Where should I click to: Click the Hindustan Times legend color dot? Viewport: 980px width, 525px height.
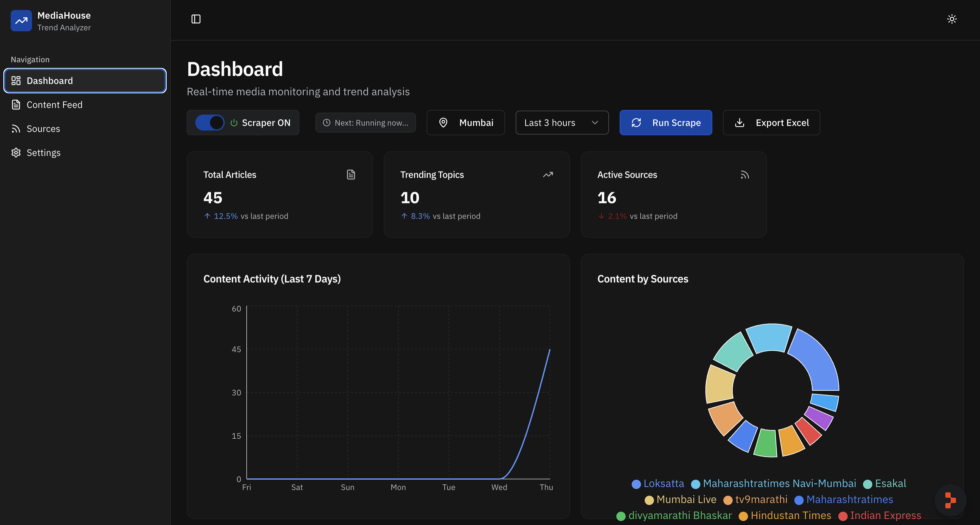pyautogui.click(x=743, y=516)
